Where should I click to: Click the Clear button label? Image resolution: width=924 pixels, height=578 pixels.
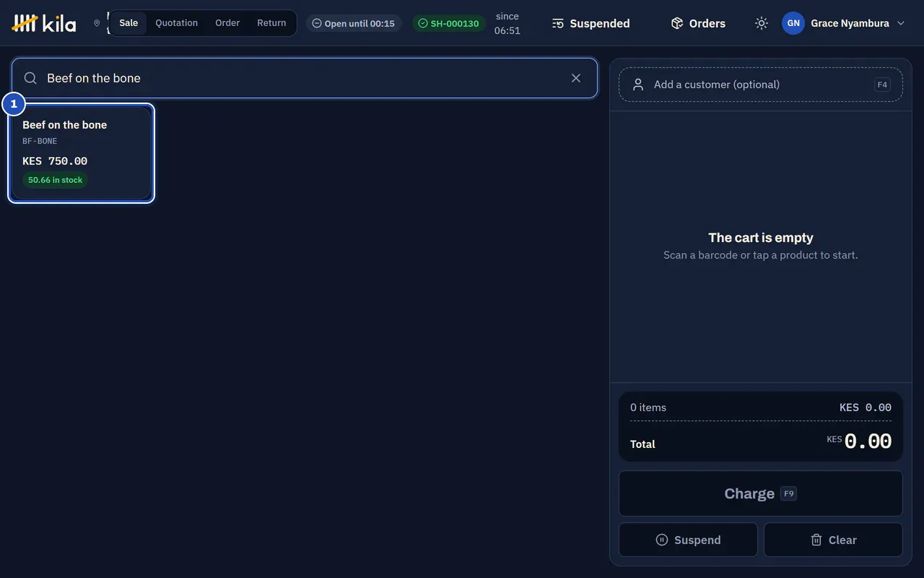tap(842, 540)
